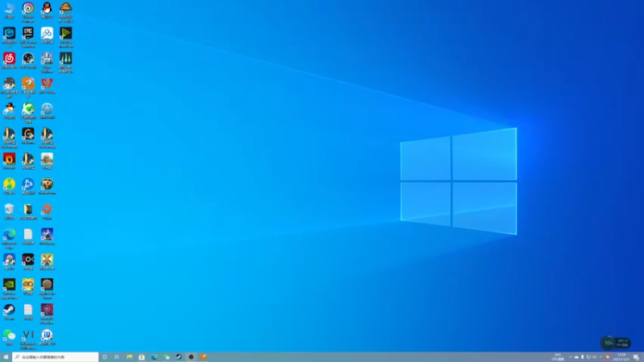Open the WeChat shortcut on the desktop
This screenshot has width=644, height=362.
9,335
